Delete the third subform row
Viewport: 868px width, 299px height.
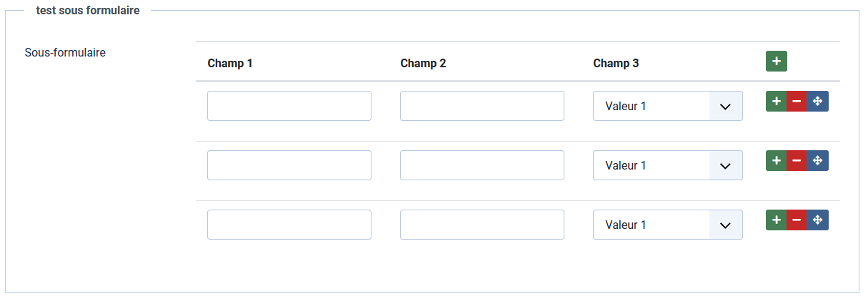coord(797,220)
